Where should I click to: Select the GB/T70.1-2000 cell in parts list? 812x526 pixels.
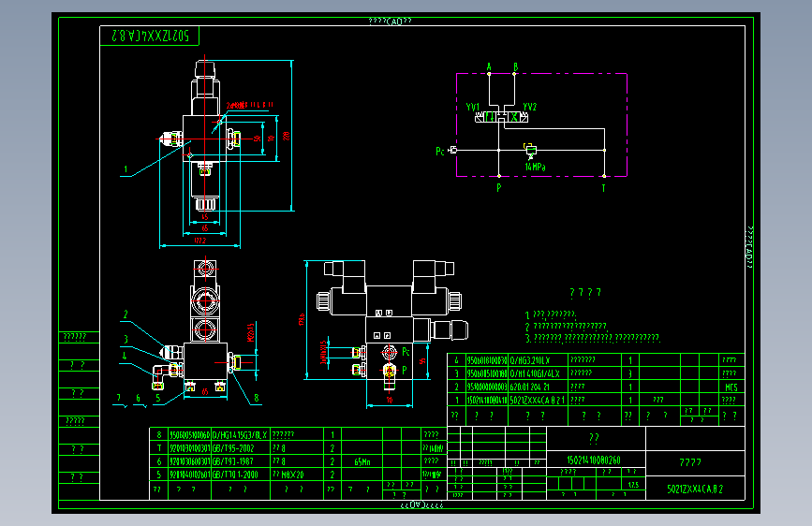[241, 475]
